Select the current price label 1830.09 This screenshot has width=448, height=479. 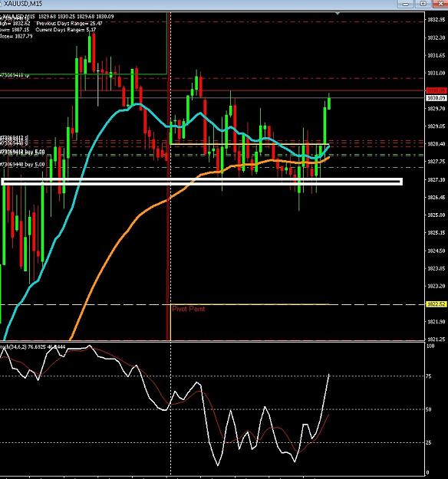pos(436,98)
